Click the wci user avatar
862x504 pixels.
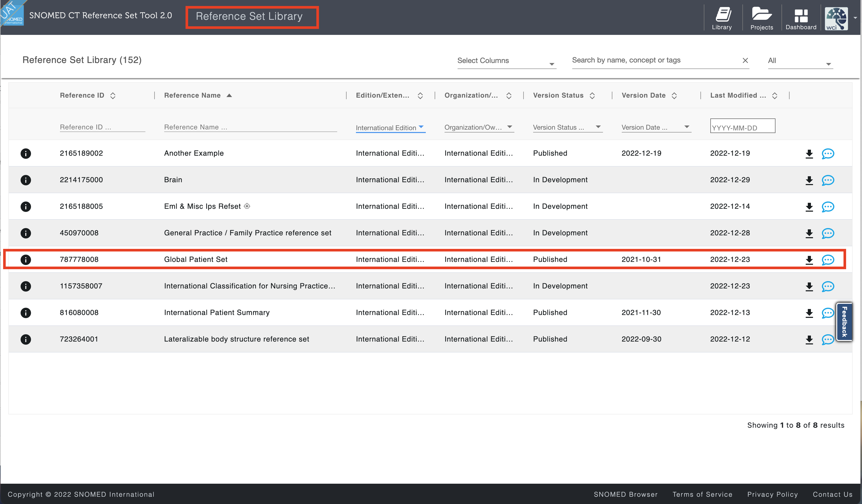[836, 19]
